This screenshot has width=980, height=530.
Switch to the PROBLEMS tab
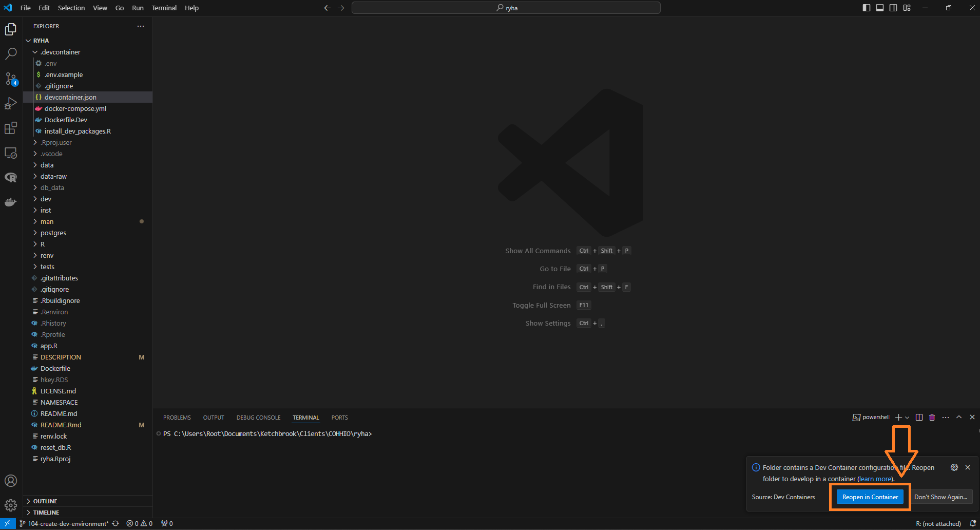(x=177, y=418)
